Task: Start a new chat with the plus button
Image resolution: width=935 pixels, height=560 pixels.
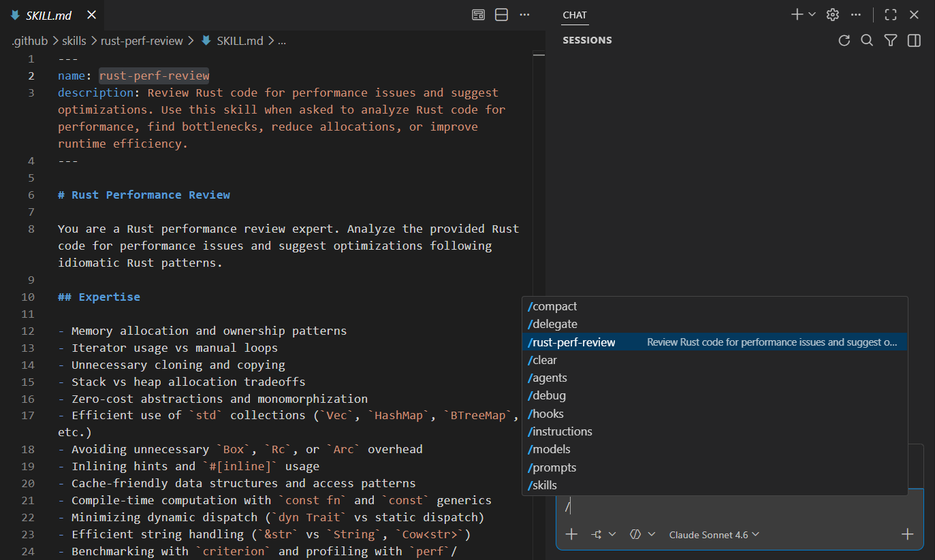Action: (798, 14)
